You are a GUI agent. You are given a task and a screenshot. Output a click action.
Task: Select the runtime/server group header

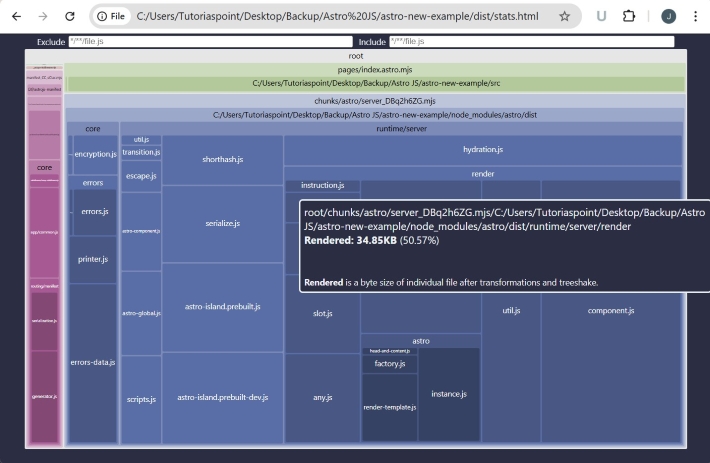point(402,129)
